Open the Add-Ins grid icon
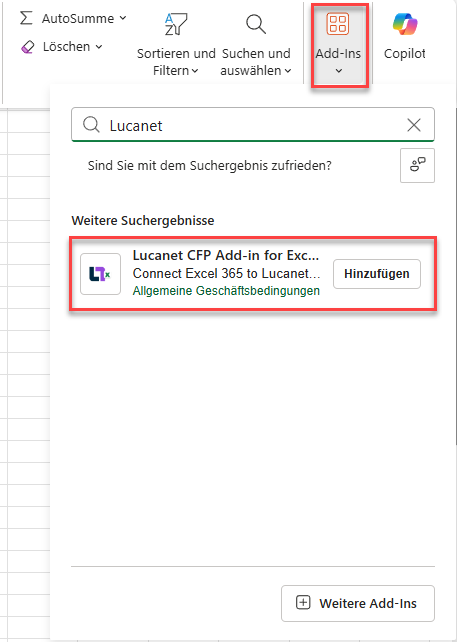The image size is (457, 642). point(338,23)
